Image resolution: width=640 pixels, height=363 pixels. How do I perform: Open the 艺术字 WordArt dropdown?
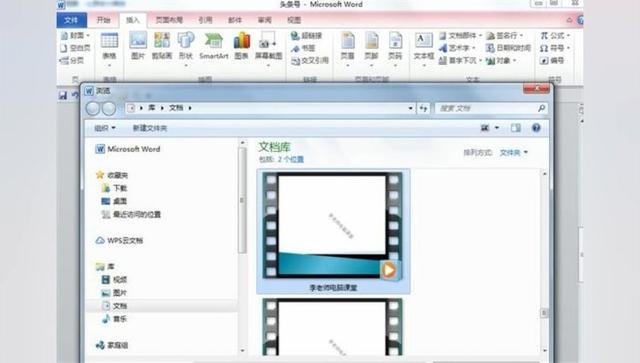(458, 48)
